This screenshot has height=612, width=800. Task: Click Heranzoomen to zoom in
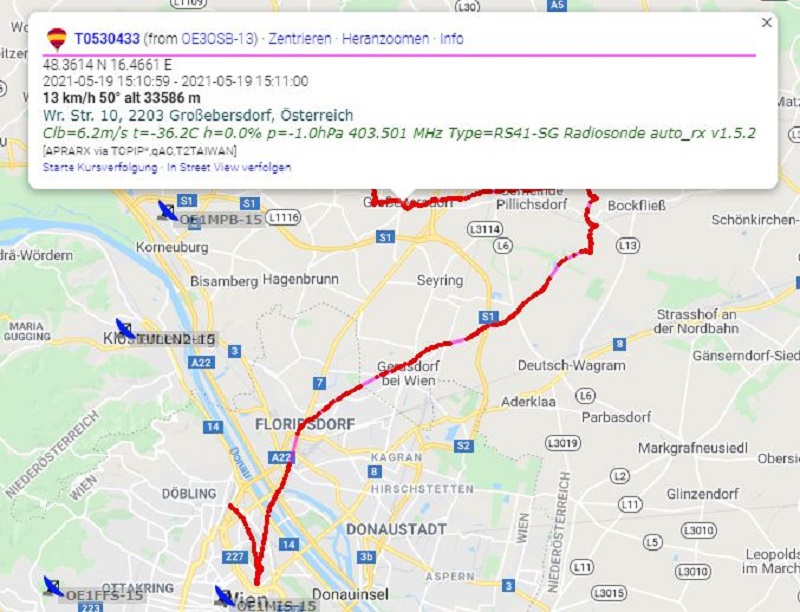coord(385,39)
